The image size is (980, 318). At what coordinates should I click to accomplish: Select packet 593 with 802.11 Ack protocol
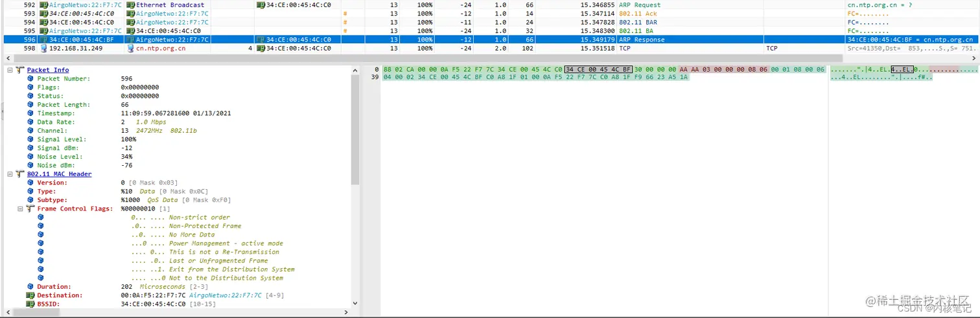pos(490,14)
